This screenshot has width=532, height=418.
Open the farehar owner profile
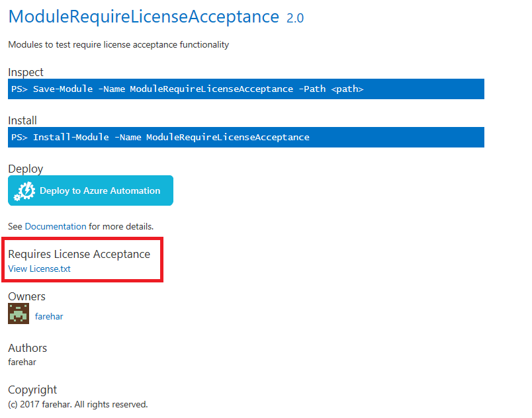click(x=49, y=315)
